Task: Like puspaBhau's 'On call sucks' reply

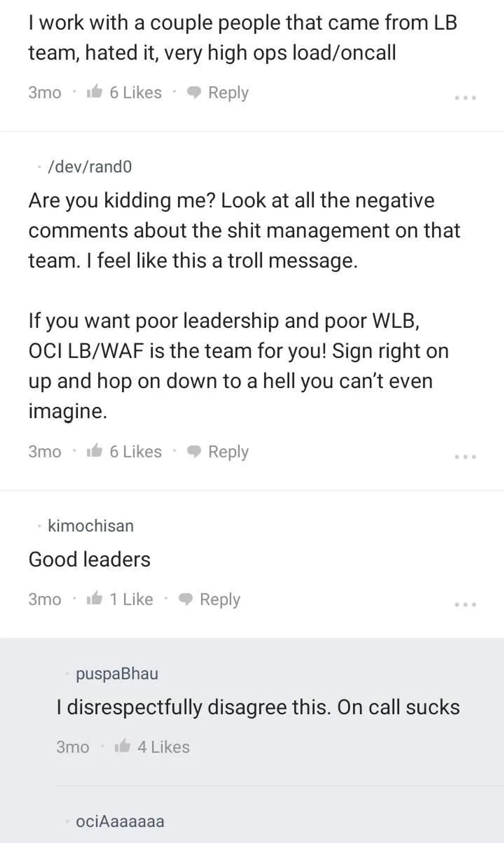Action: pyautogui.click(x=123, y=747)
